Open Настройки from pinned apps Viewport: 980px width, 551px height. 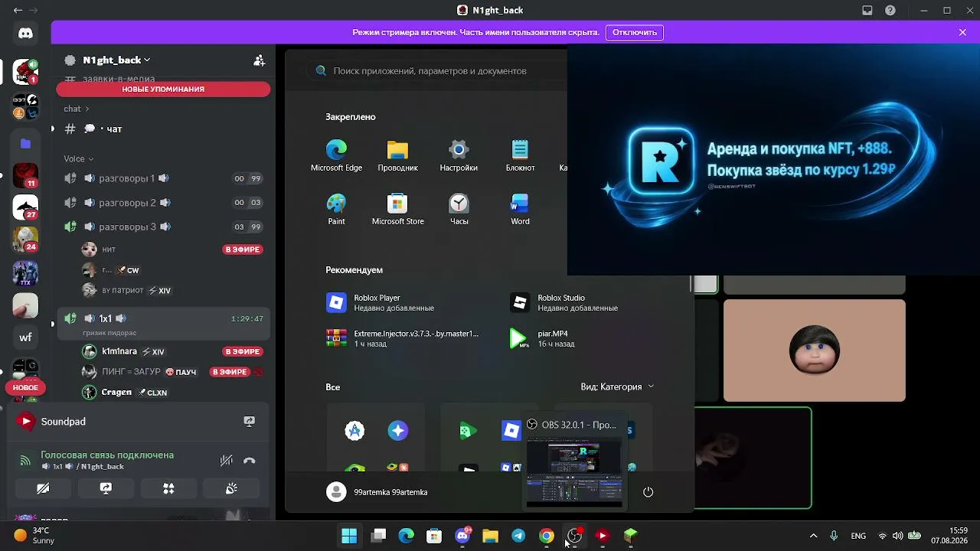click(x=459, y=155)
